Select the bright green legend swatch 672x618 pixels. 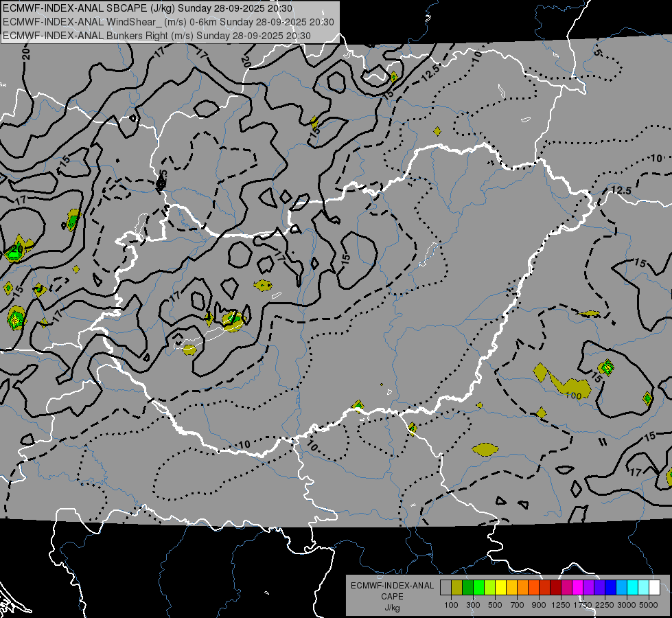tap(478, 588)
